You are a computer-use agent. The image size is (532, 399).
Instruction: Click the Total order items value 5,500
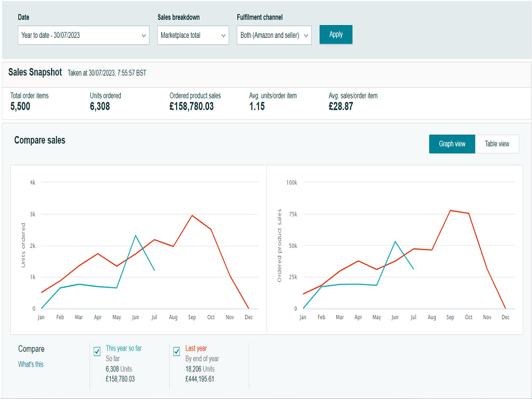(x=20, y=106)
